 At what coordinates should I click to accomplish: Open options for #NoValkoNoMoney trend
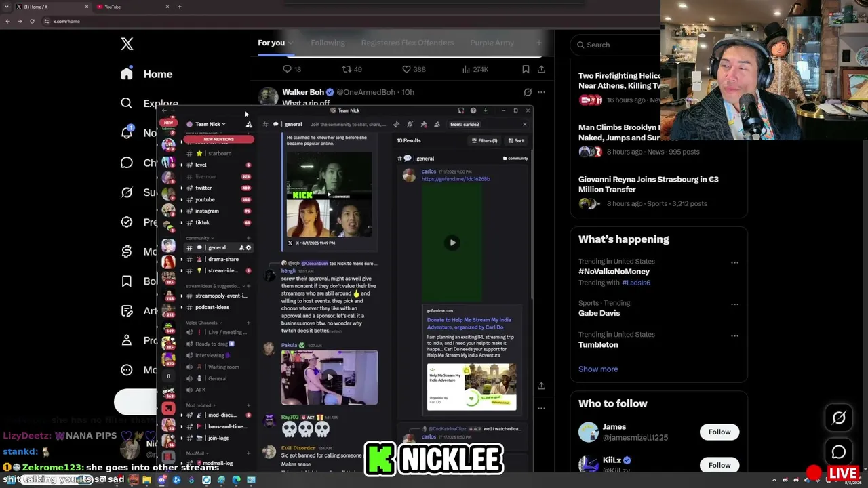click(x=734, y=262)
